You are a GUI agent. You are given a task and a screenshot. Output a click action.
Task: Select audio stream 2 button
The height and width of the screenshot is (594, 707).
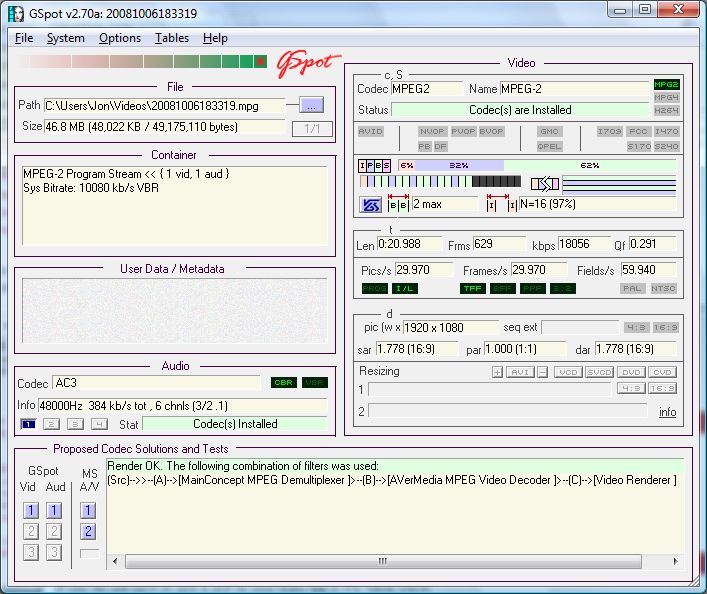pyautogui.click(x=51, y=424)
